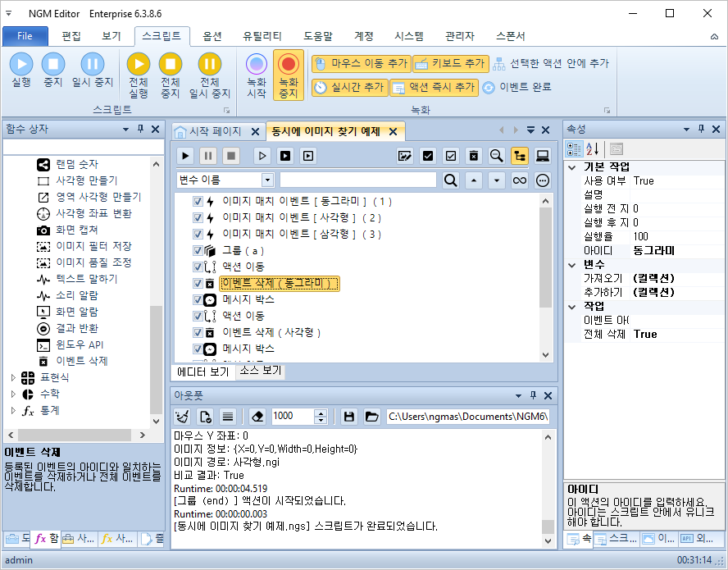Open the 옵션 ribbon tab
Viewport: 728px width, 570px height.
212,36
